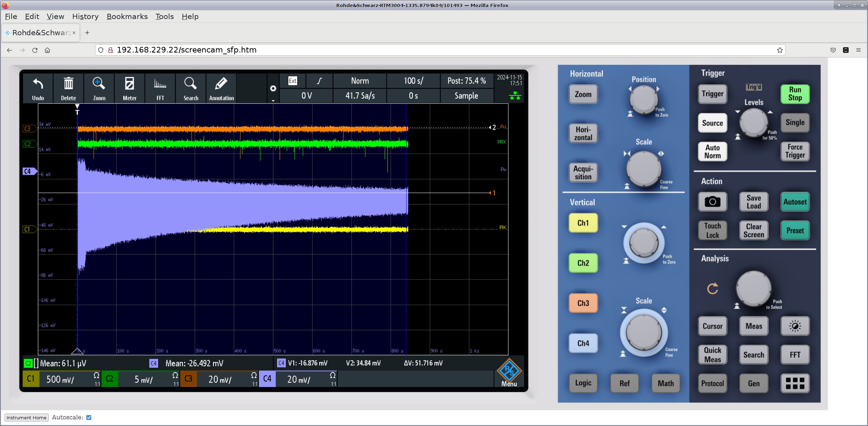Toggle the Autoscale checkbox
This screenshot has height=426, width=868.
[x=89, y=418]
